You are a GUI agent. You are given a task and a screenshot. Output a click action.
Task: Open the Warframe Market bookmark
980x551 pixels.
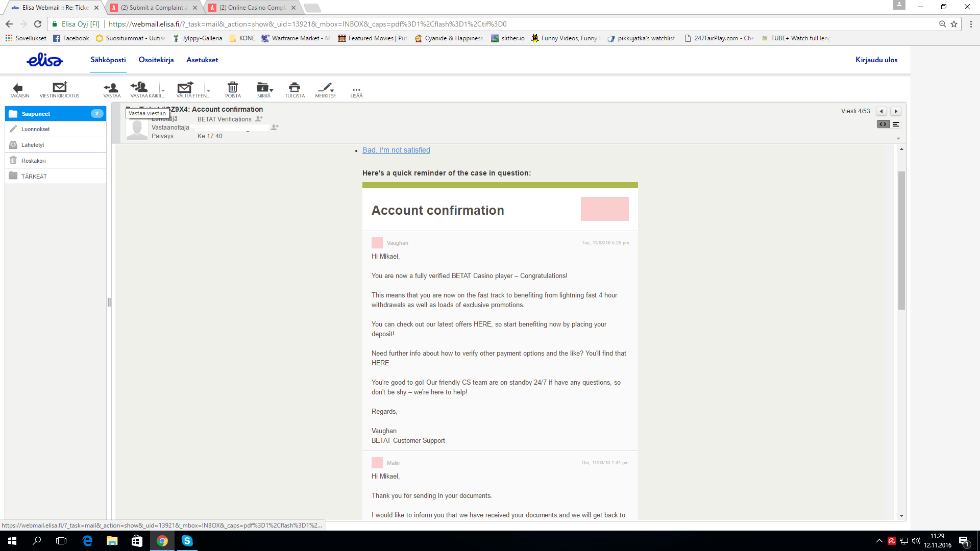[296, 38]
